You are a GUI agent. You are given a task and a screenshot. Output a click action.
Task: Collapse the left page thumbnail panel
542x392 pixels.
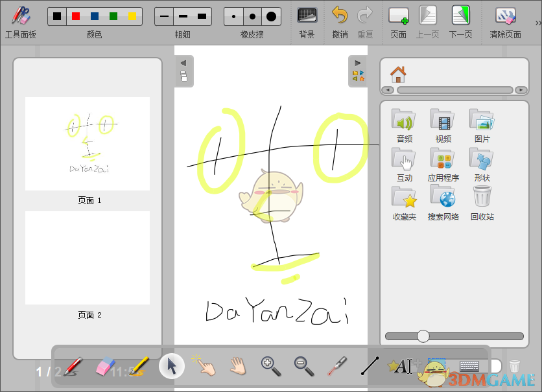183,64
